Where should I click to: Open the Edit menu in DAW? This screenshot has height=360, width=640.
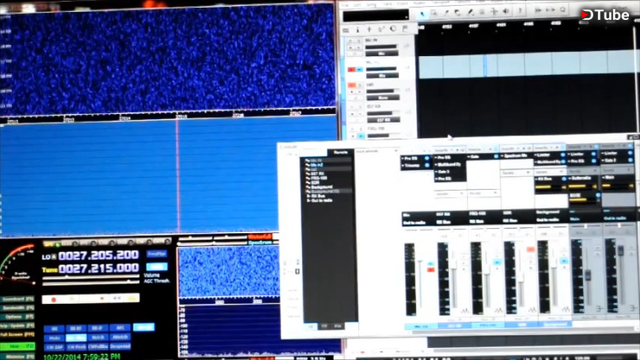point(358,5)
